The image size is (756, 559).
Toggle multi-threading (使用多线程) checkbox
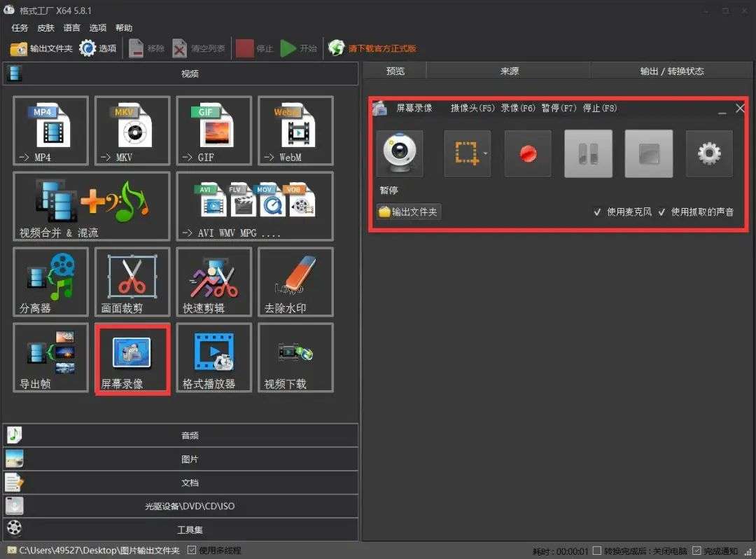192,551
